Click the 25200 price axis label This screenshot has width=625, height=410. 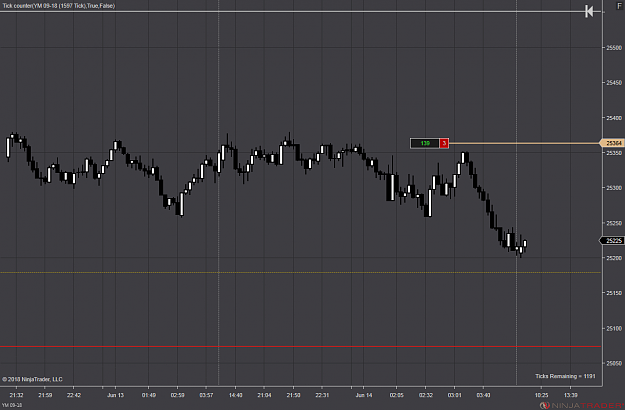(x=614, y=258)
